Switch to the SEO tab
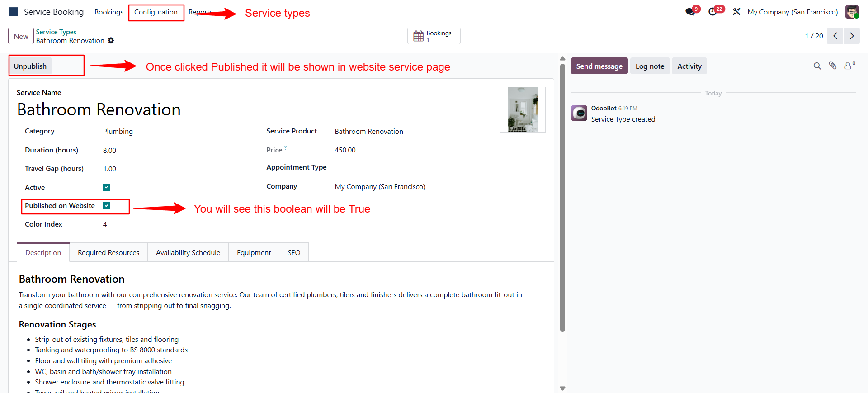Screen dimensions: 868x393 [294, 252]
